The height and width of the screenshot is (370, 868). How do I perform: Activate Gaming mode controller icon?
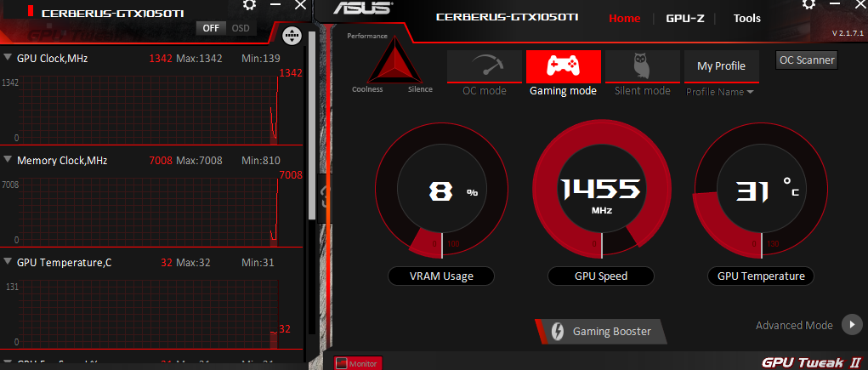(x=564, y=66)
